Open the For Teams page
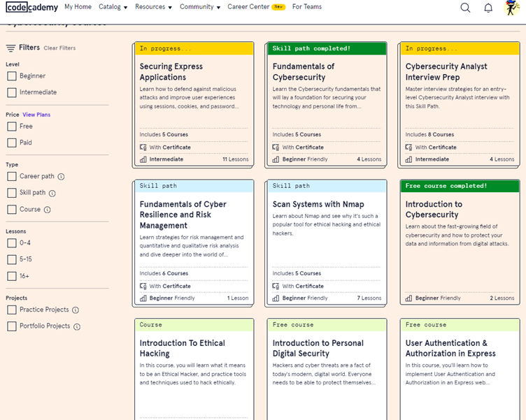Screen dimensions: 526x420 pyautogui.click(x=307, y=7)
